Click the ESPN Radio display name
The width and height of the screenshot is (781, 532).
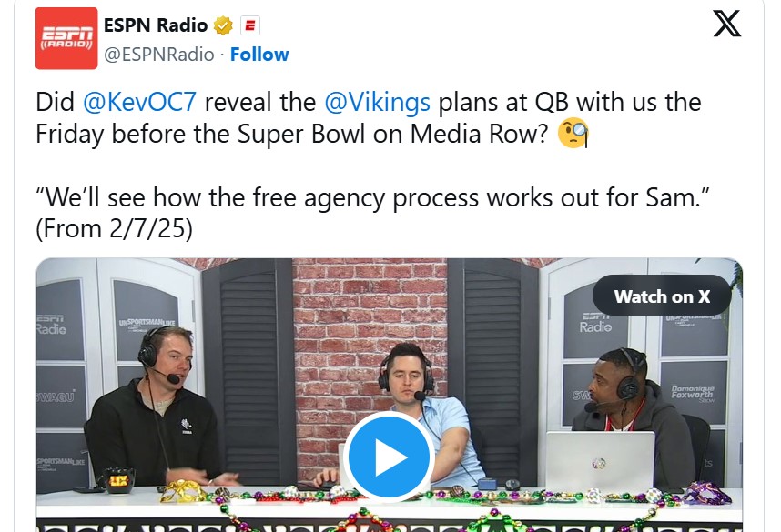pyautogui.click(x=156, y=25)
